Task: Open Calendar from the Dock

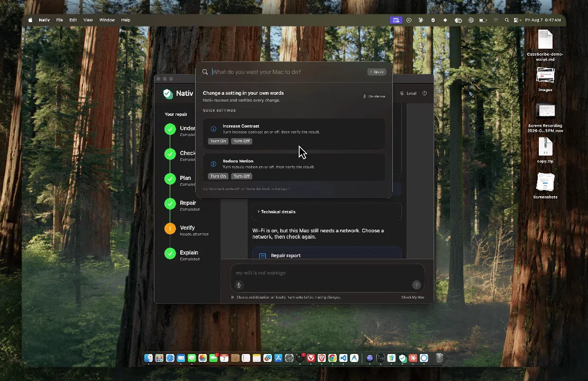Action: point(224,358)
